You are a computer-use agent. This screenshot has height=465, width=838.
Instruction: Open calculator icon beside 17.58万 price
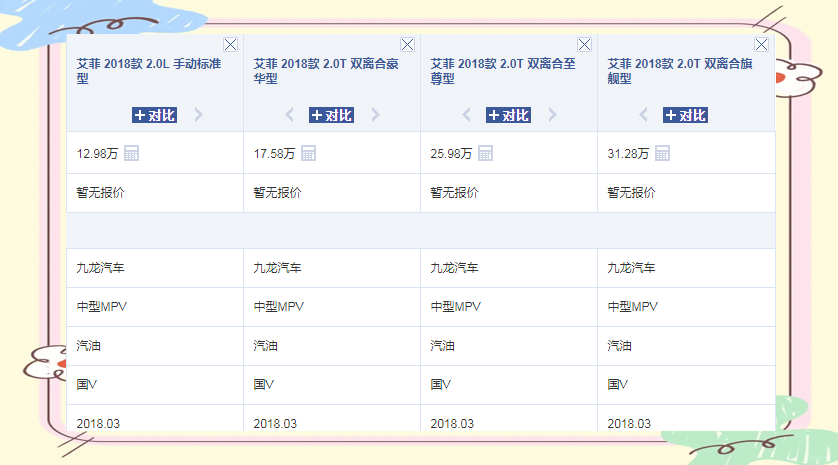[308, 153]
